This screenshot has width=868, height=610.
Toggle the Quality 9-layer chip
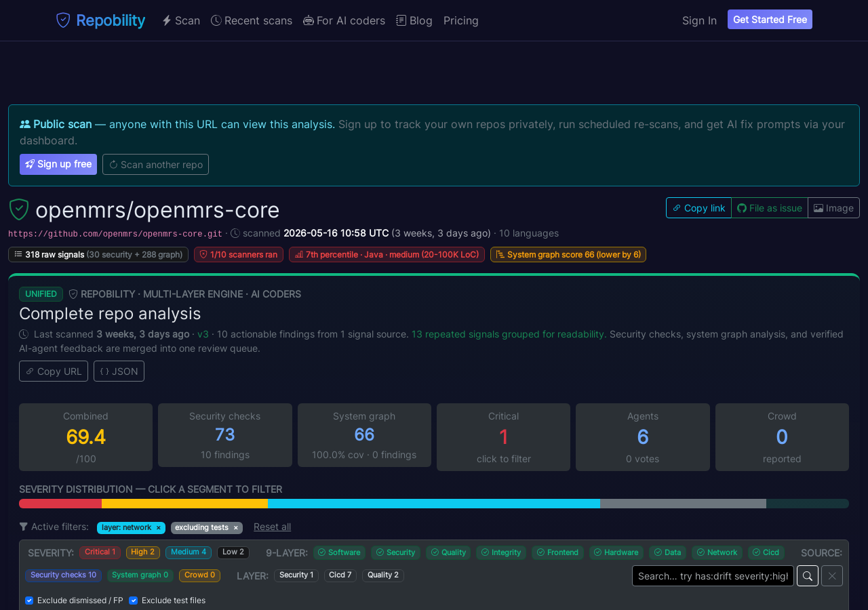pyautogui.click(x=448, y=552)
